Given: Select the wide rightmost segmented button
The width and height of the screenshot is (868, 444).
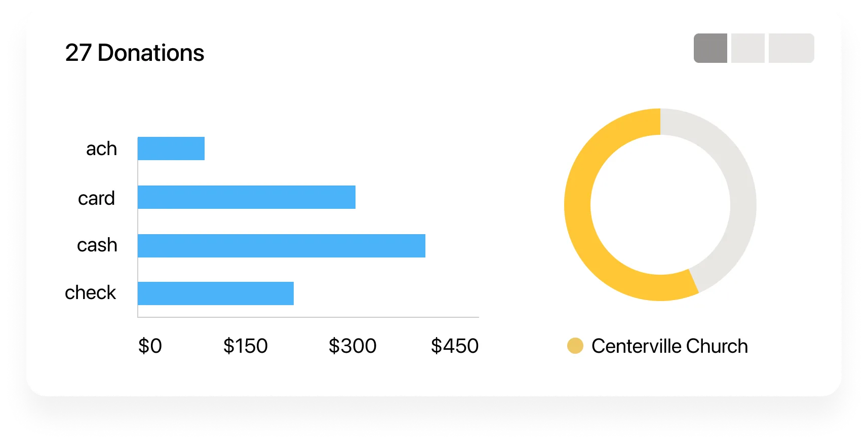Looking at the screenshot, I should [x=791, y=48].
